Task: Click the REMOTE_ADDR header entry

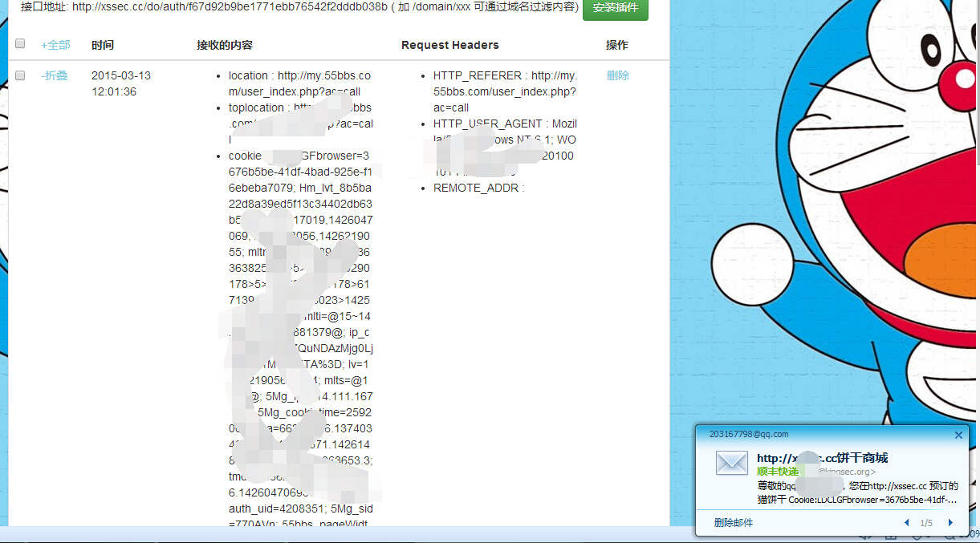Action: tap(478, 188)
